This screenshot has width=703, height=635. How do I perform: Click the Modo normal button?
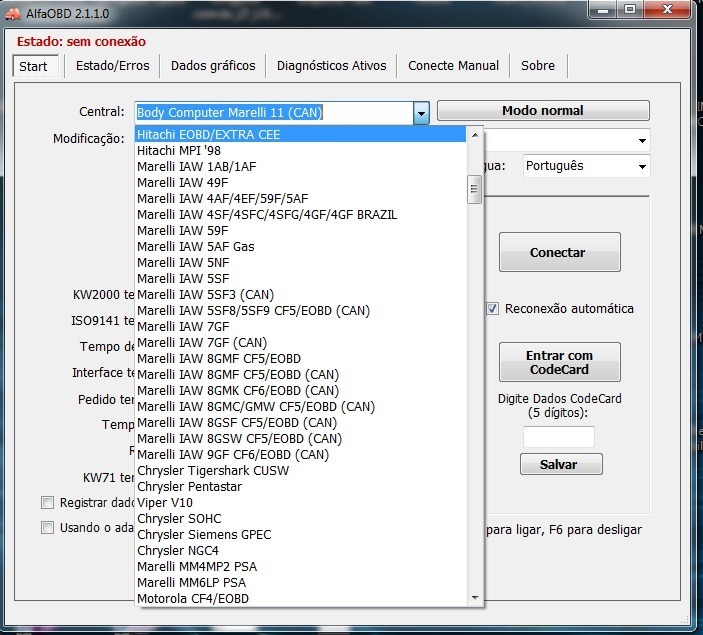(543, 111)
